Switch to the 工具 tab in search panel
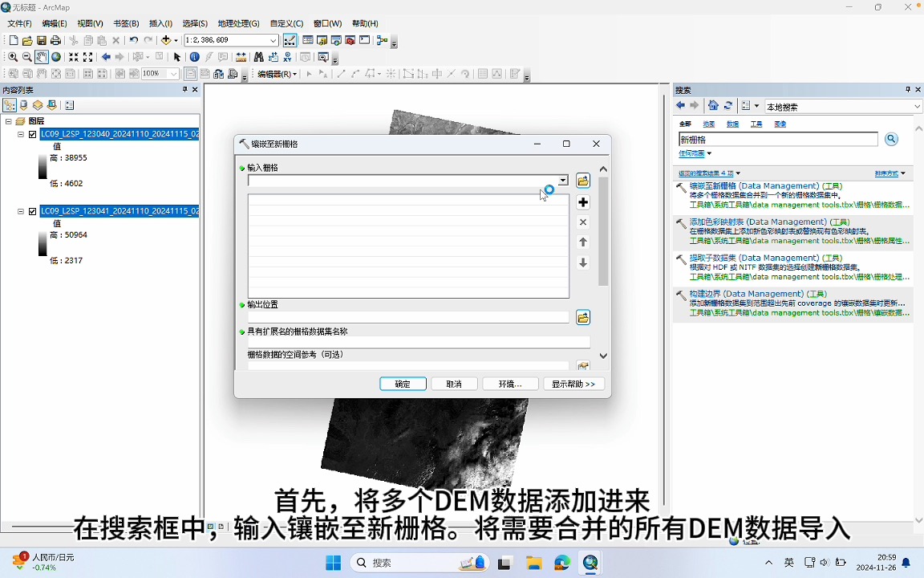 [x=757, y=124]
